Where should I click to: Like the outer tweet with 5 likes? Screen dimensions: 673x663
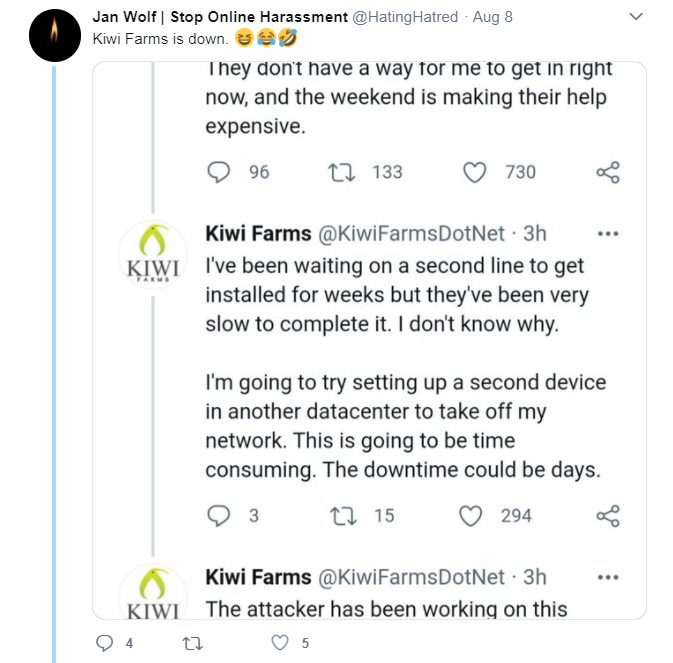[280, 643]
